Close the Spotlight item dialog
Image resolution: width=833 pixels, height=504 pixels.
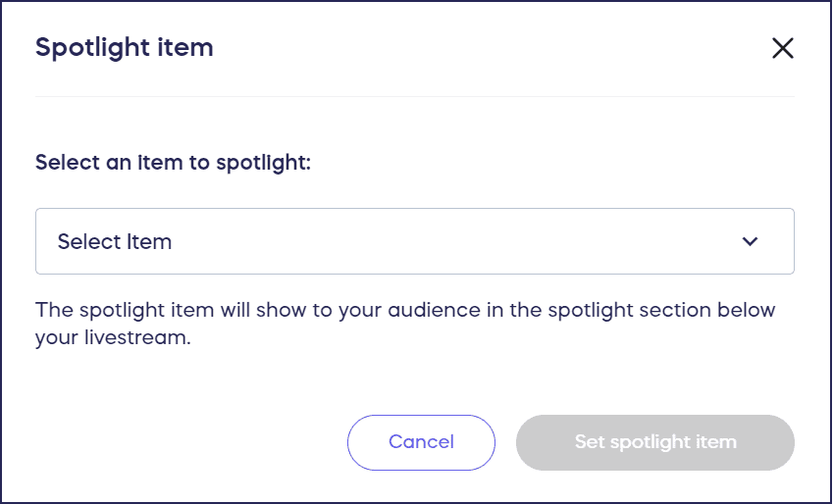782,48
